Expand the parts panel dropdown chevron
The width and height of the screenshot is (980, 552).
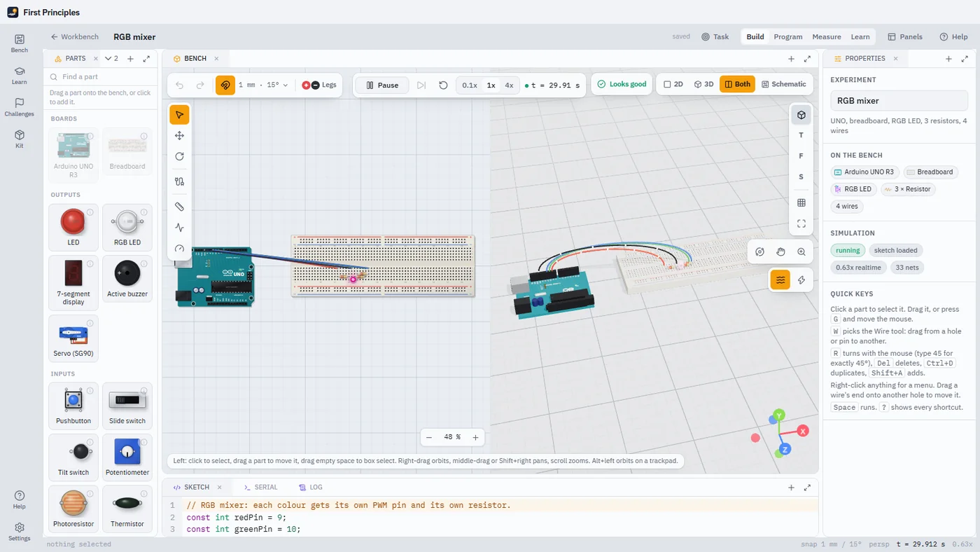click(x=111, y=59)
